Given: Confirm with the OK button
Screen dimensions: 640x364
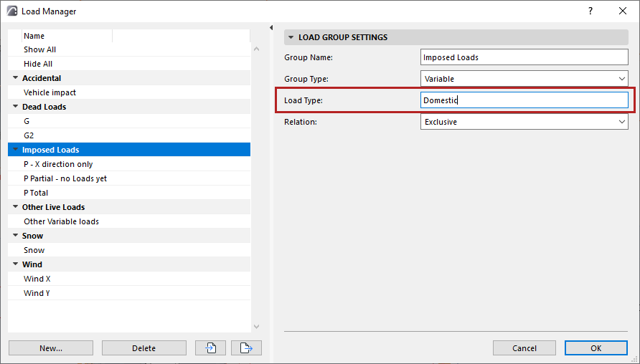Looking at the screenshot, I should click(596, 348).
